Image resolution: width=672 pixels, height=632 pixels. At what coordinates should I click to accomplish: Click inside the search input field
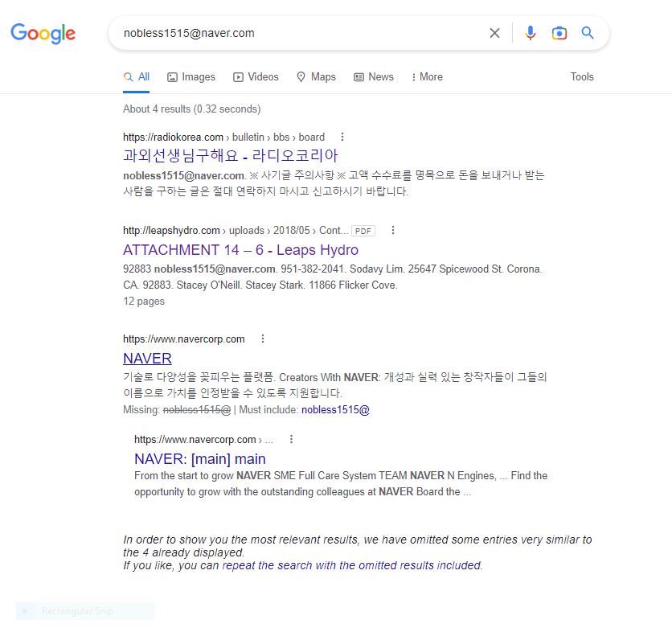tap(297, 33)
